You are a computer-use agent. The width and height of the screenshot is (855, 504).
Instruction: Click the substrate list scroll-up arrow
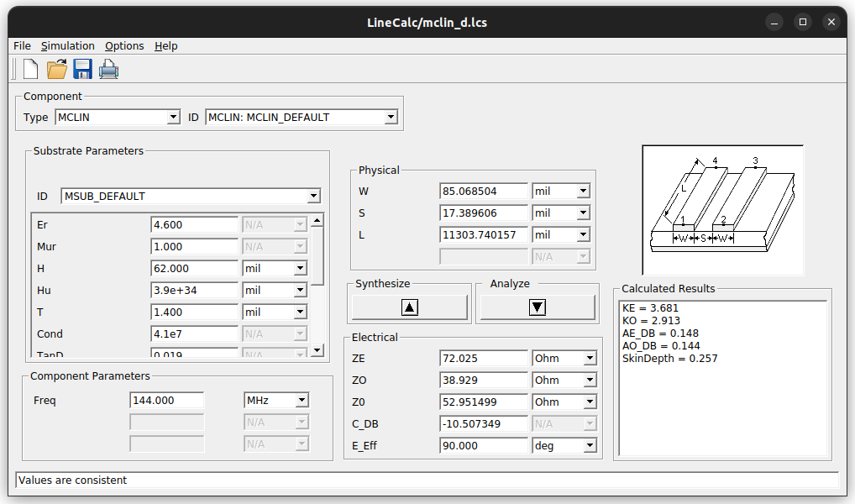tap(317, 220)
